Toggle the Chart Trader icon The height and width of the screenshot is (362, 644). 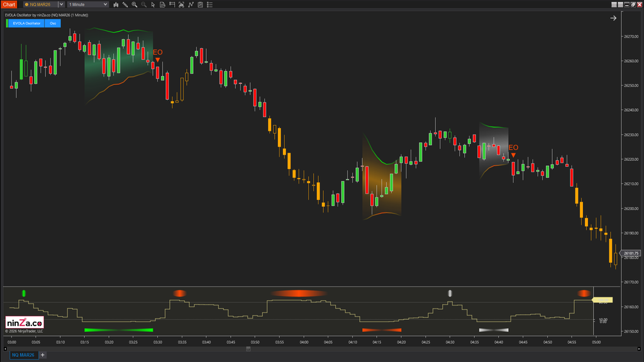point(172,4)
